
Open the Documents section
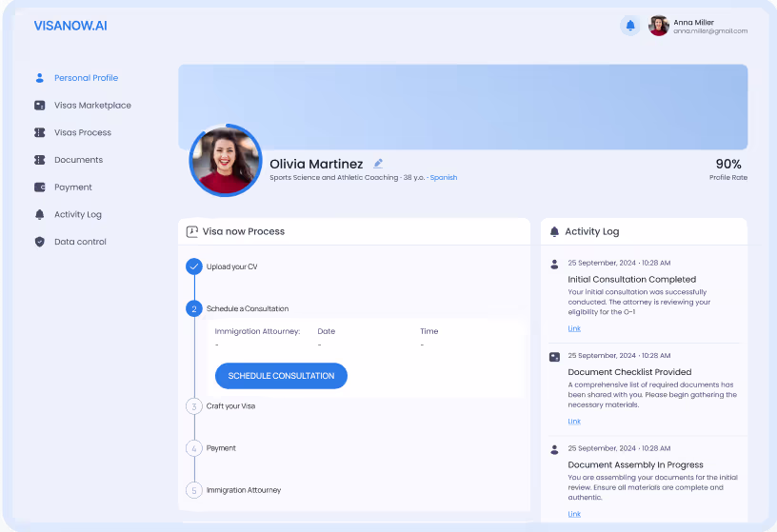(79, 160)
